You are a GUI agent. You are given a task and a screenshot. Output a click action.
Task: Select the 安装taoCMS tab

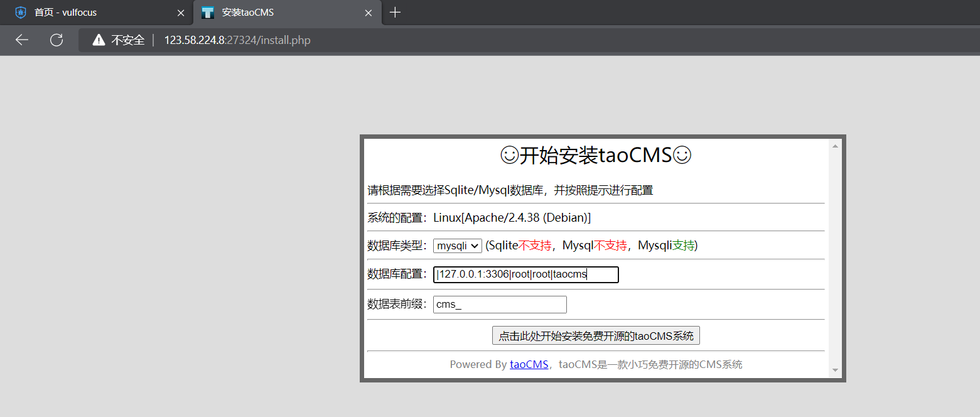point(287,13)
